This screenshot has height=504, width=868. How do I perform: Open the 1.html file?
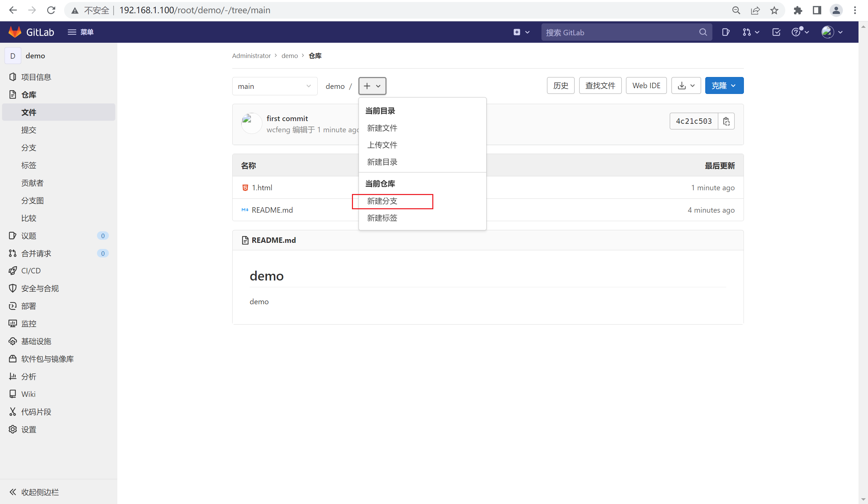[262, 188]
